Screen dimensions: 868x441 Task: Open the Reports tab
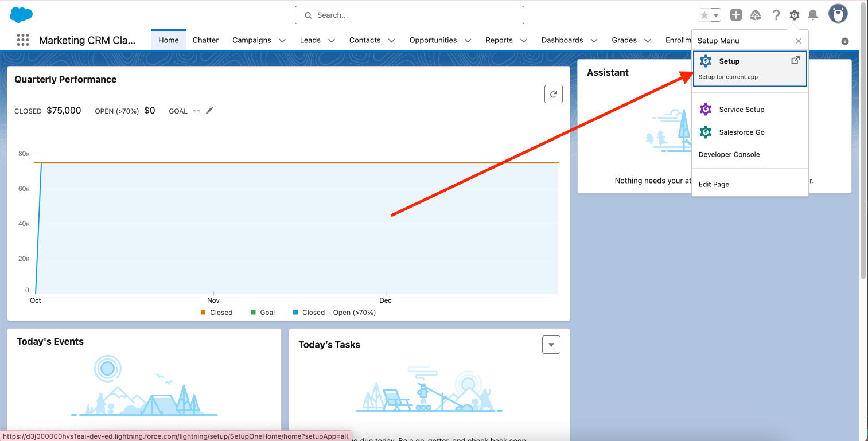pyautogui.click(x=499, y=40)
